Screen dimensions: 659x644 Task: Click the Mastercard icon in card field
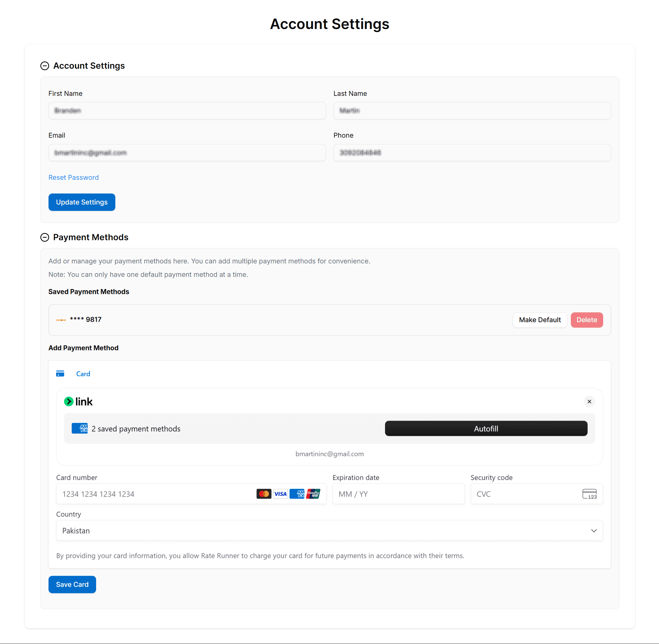click(264, 494)
